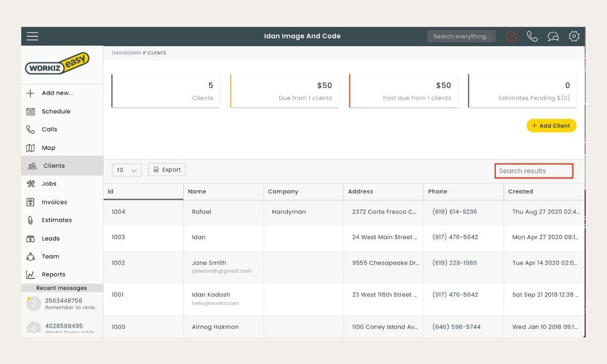
Task: Click the Jobs tools icon
Action: pos(30,184)
